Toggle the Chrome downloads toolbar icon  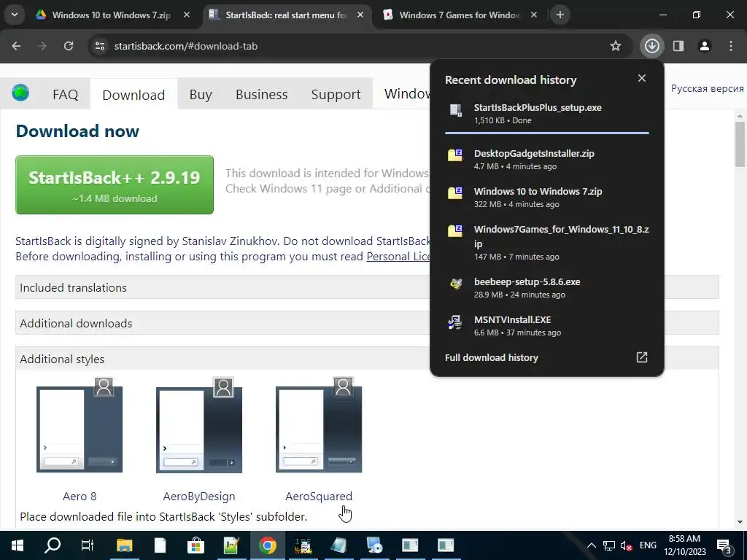(x=651, y=46)
